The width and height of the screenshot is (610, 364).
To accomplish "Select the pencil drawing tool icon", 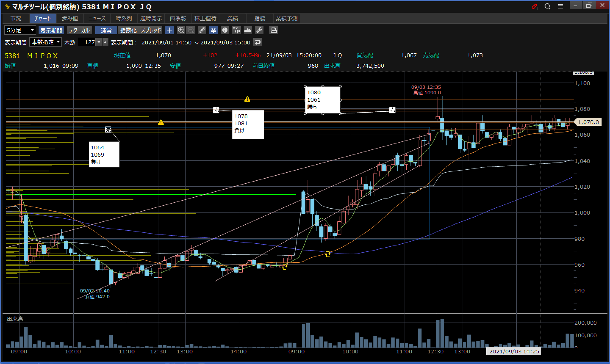I will click(202, 30).
